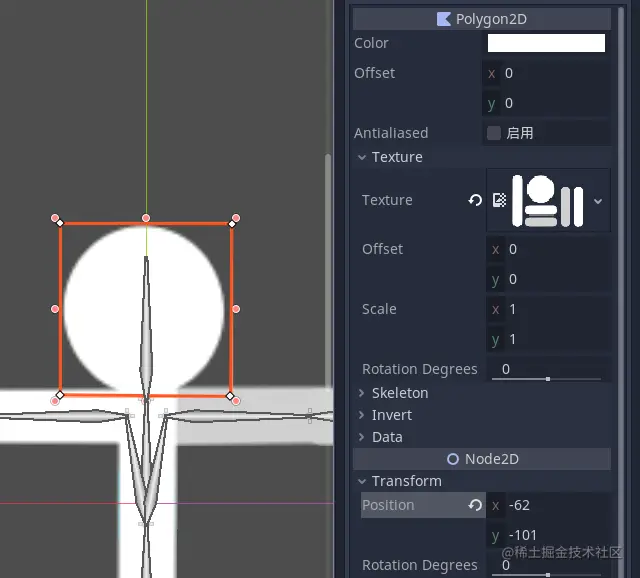Click the Texture Scale y field
This screenshot has height=578, width=640.
(x=549, y=339)
